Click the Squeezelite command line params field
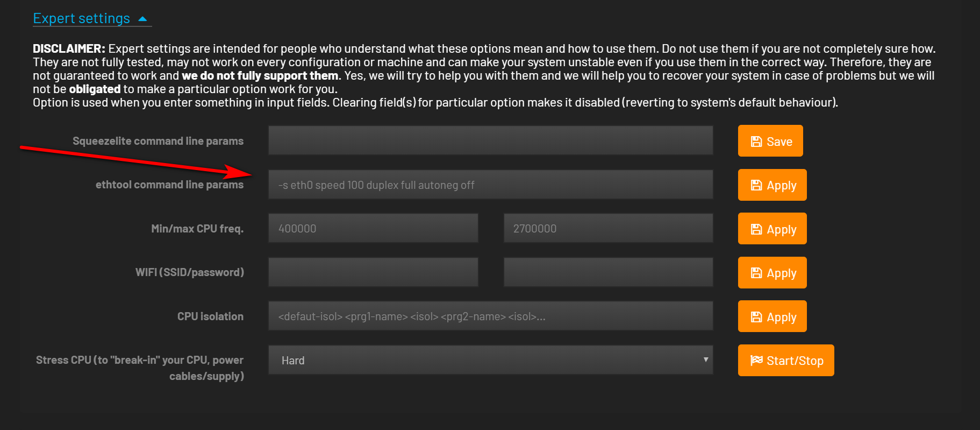Image resolution: width=980 pixels, height=430 pixels. tap(491, 140)
